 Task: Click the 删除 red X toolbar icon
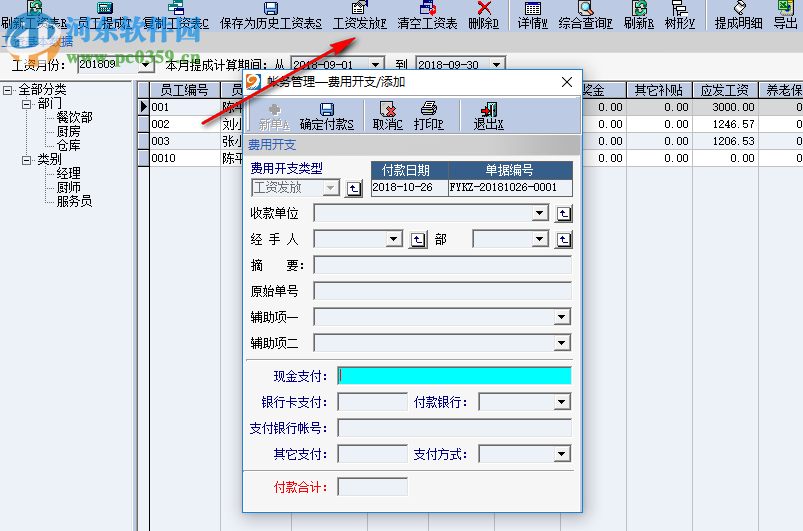tap(484, 8)
